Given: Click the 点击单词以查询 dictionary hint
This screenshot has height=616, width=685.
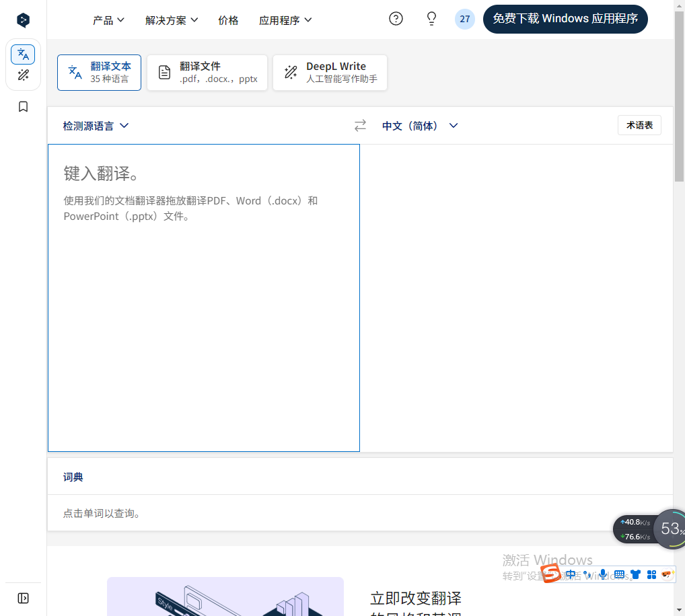Looking at the screenshot, I should 102,513.
